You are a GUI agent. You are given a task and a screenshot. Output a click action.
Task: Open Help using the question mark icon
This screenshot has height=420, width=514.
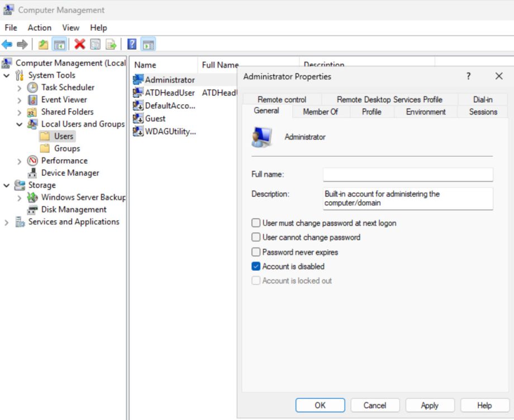130,44
